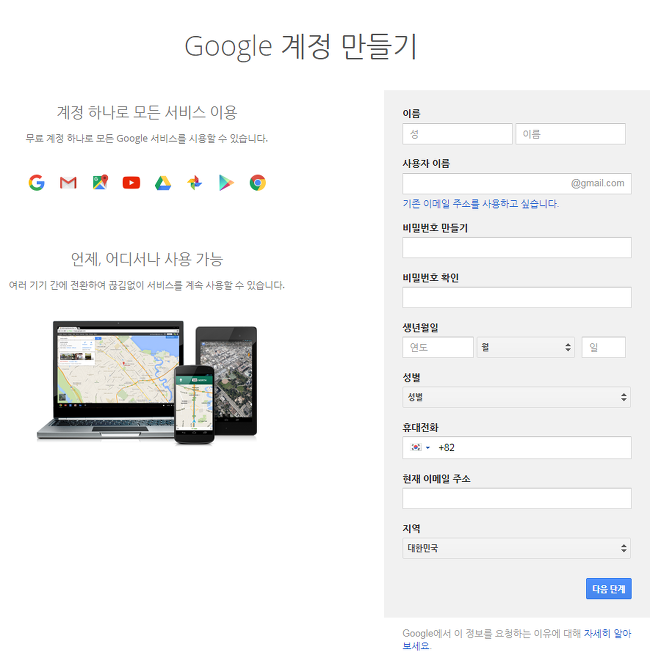Click the smartphone navigation image

[194, 404]
